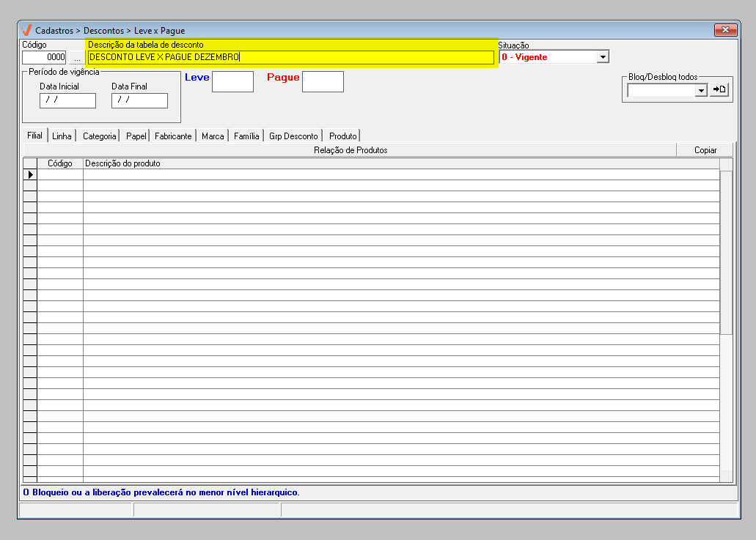Viewport: 756px width, 540px height.
Task: Click the apply Bloq/Desbloq arrow icon
Action: [719, 89]
